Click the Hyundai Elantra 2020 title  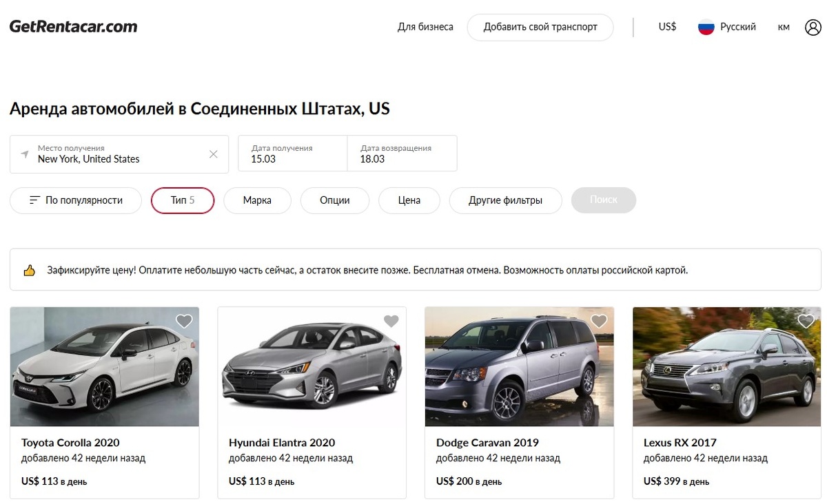pos(282,443)
